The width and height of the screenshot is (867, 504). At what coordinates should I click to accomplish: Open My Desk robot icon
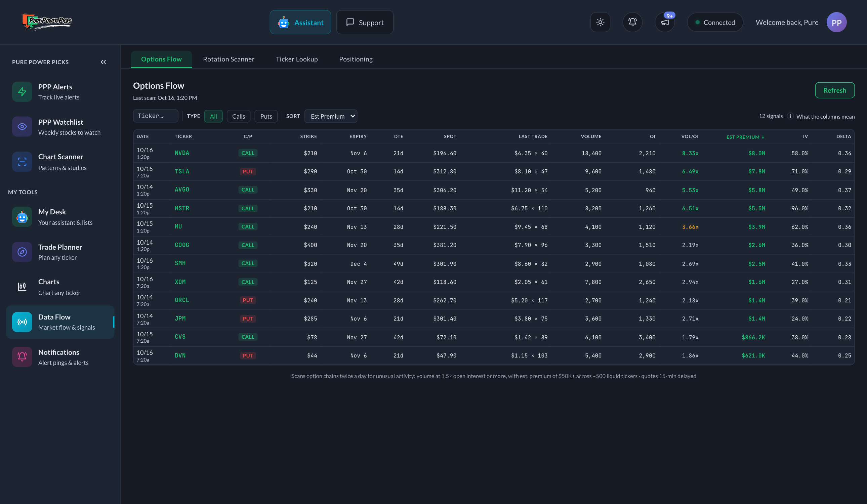point(22,217)
